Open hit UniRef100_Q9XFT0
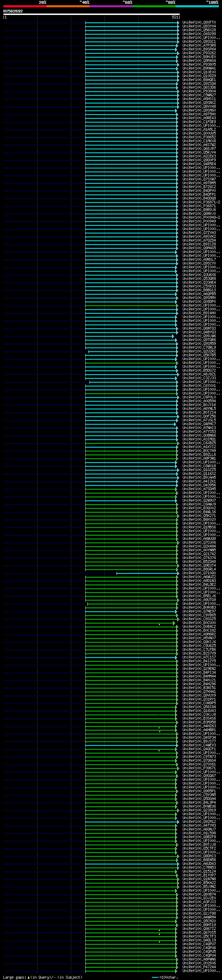This screenshot has height=980, width=222. (199, 23)
